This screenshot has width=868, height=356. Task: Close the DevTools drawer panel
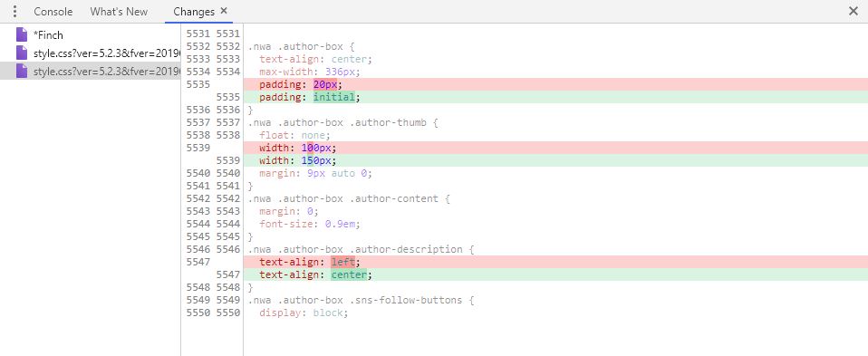854,11
